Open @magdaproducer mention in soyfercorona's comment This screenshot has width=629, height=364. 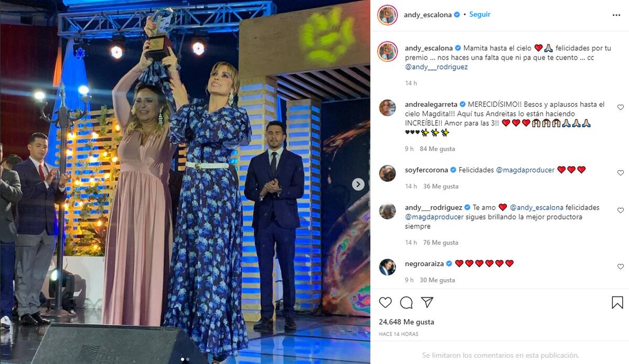click(525, 170)
